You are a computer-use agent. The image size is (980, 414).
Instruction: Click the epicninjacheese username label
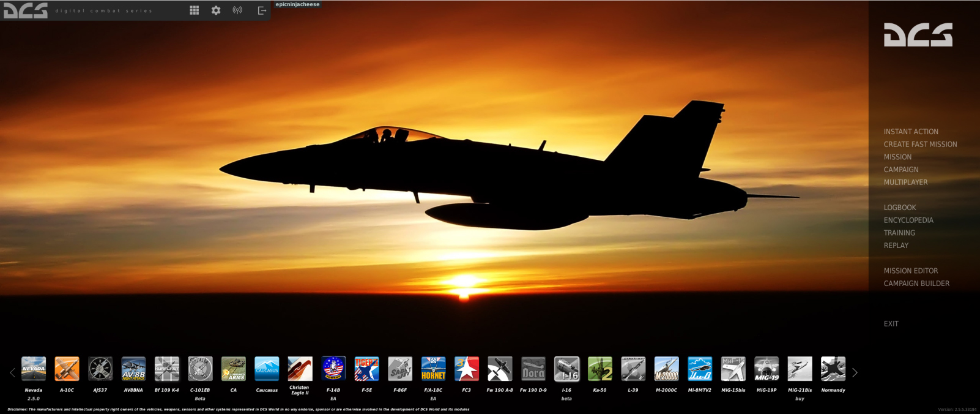click(x=297, y=4)
